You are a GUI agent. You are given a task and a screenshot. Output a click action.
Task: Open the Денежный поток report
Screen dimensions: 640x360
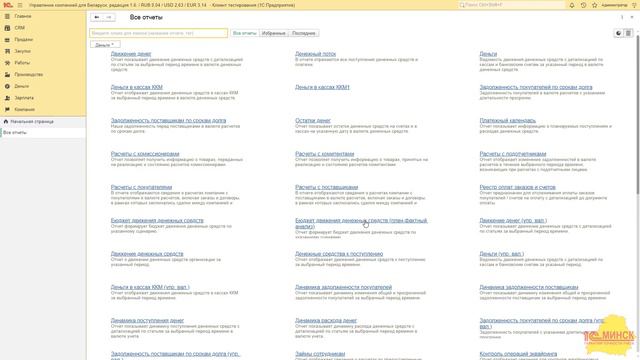coord(316,54)
